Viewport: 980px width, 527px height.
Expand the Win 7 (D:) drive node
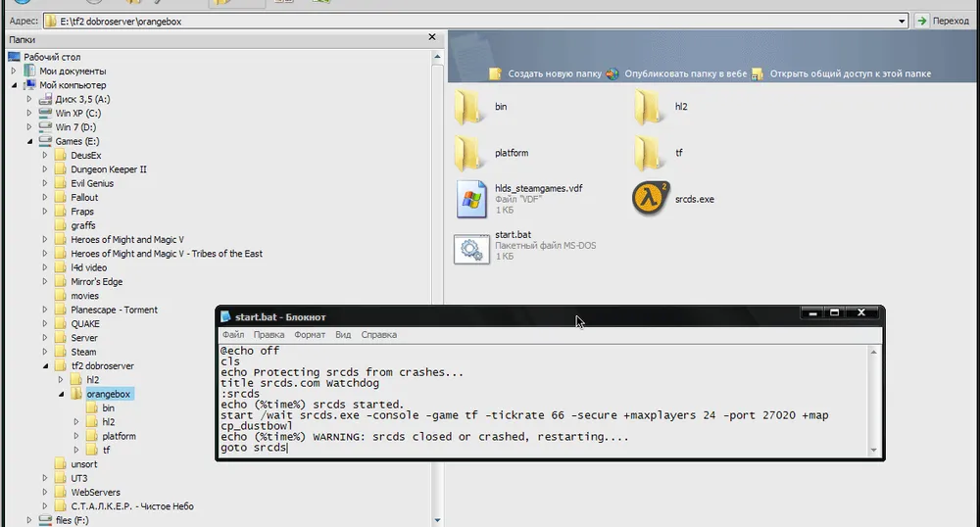(x=29, y=127)
